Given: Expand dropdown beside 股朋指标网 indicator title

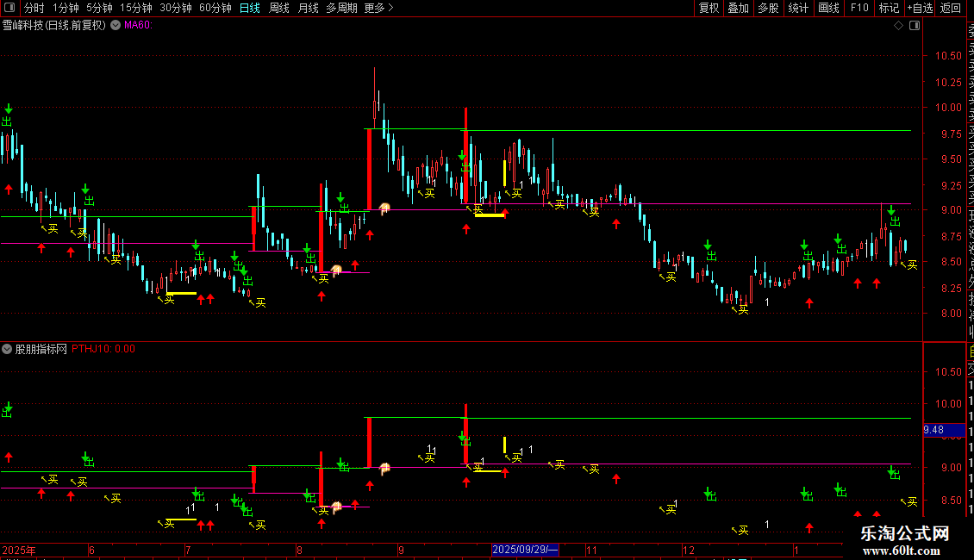Looking at the screenshot, I should (7, 349).
